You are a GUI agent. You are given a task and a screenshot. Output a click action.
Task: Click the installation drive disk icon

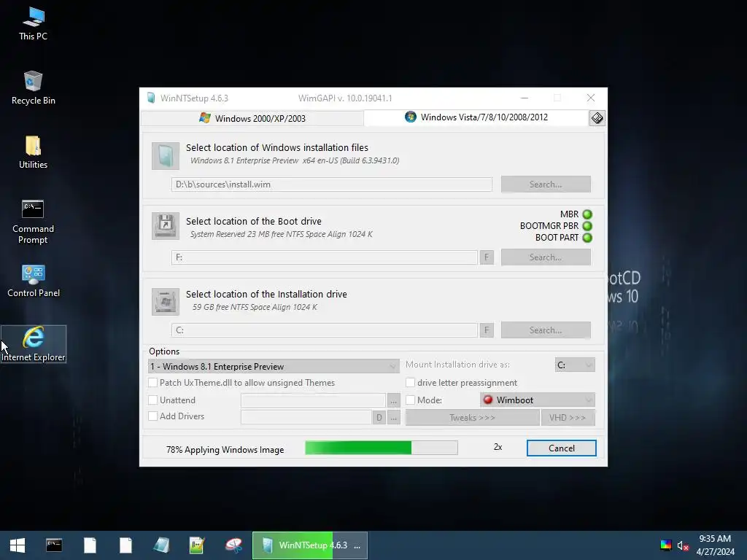pos(166,301)
